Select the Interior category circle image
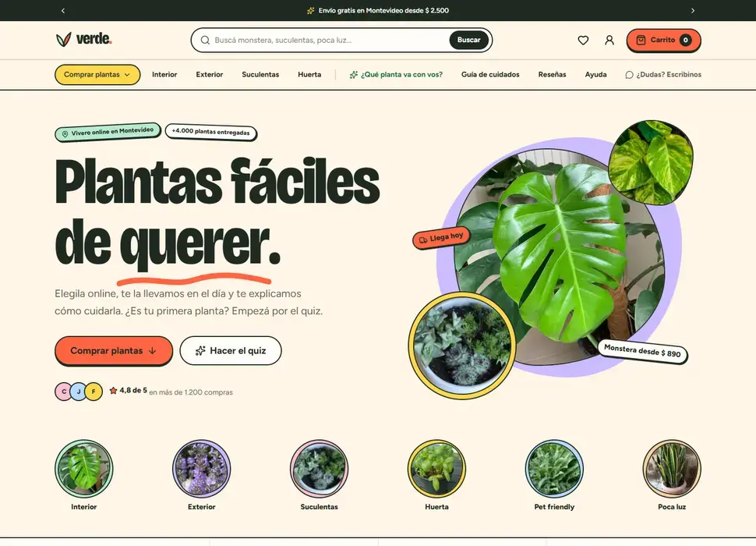The height and width of the screenshot is (546, 756). (x=84, y=468)
